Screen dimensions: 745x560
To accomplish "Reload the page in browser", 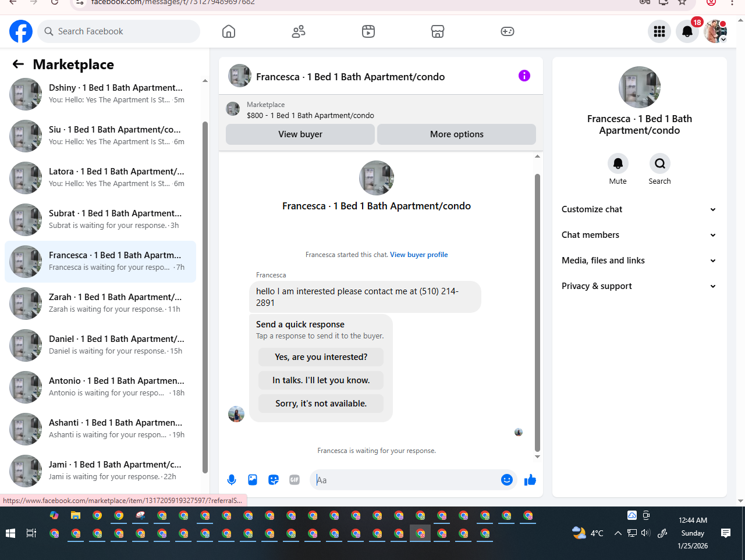I will coord(54,2).
